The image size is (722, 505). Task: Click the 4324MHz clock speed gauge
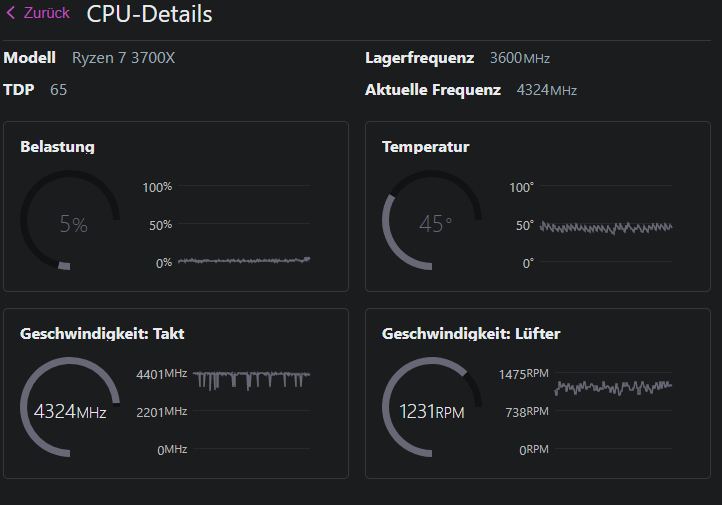coord(70,409)
